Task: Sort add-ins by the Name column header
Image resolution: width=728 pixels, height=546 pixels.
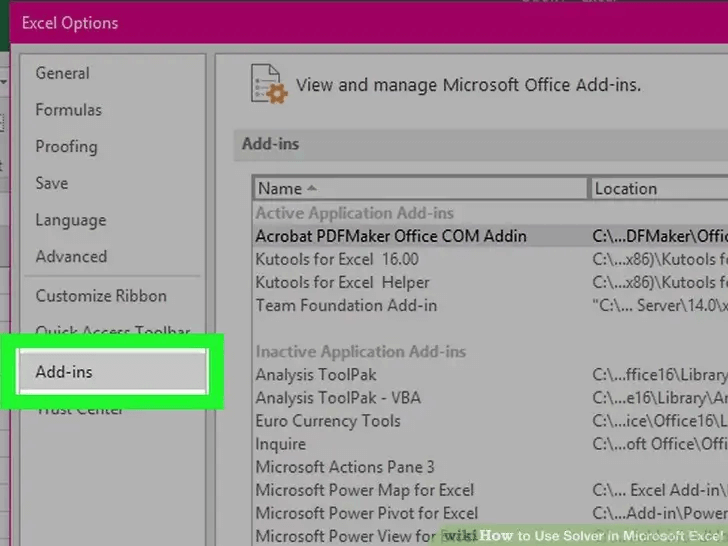Action: click(x=420, y=188)
